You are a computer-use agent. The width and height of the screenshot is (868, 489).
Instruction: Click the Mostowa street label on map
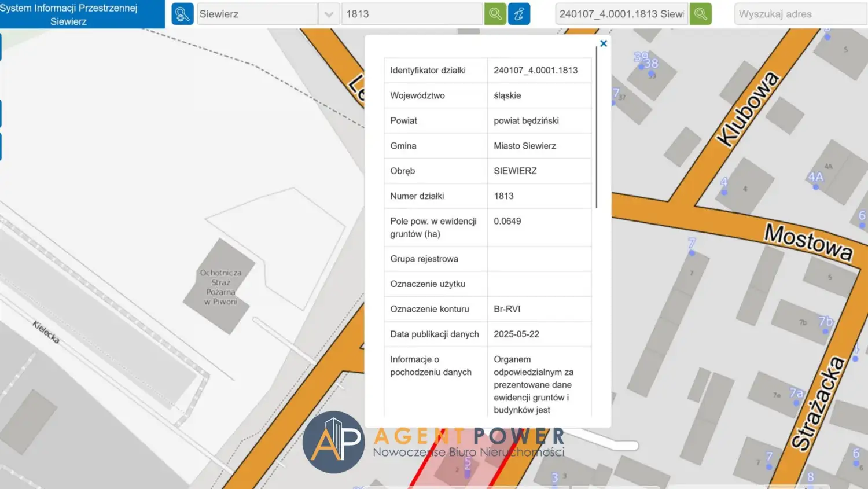808,241
